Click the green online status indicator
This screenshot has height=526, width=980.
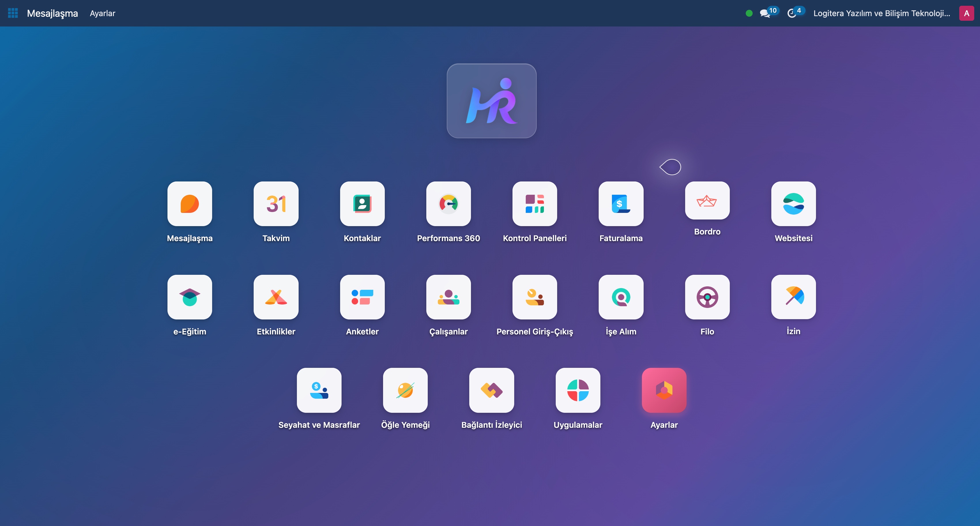click(749, 13)
